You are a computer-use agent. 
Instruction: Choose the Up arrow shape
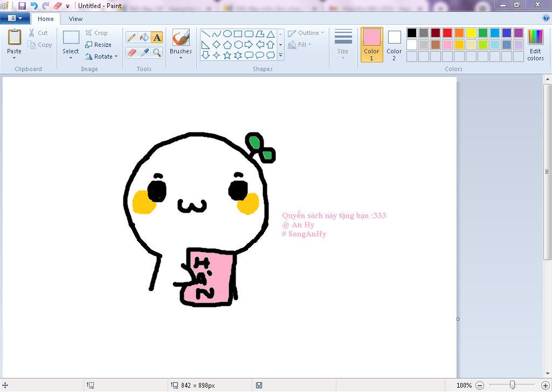(x=271, y=45)
